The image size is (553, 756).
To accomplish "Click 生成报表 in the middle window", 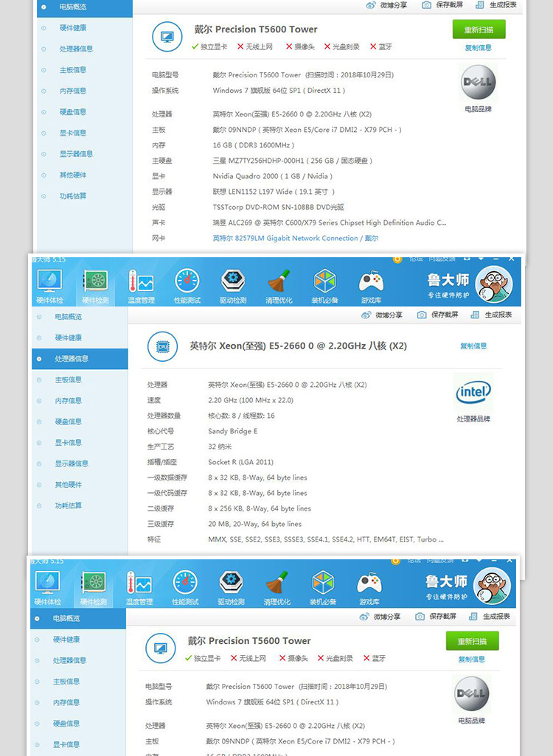I will point(491,315).
